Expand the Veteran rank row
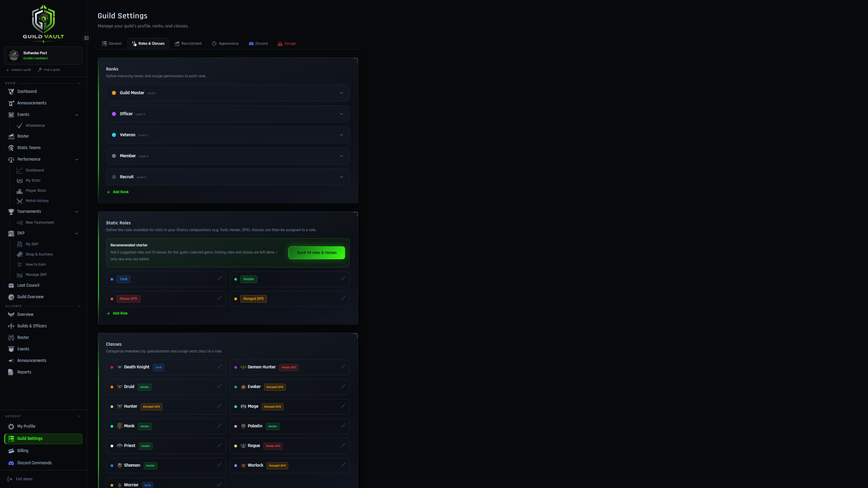This screenshot has width=868, height=488. click(x=228, y=135)
